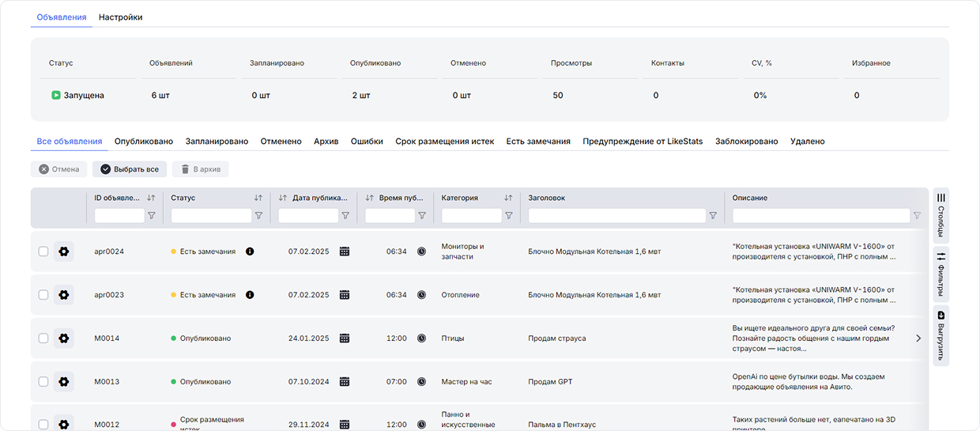This screenshot has height=431, width=980.
Task: Click filter icon in Заголовок column
Action: [713, 215]
